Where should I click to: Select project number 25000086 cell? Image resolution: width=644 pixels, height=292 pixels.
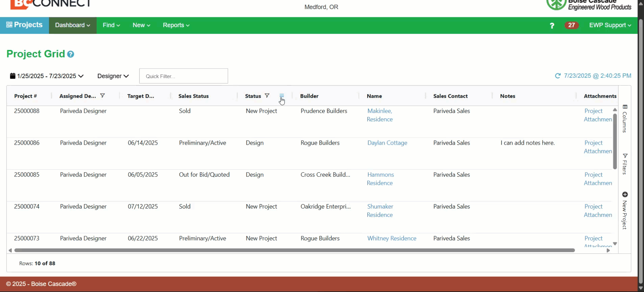(27, 143)
